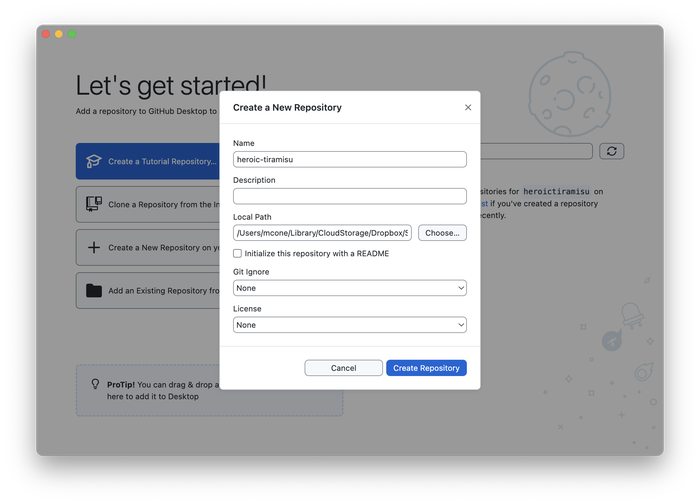This screenshot has width=700, height=504.
Task: Focus the empty Description field
Action: 350,196
